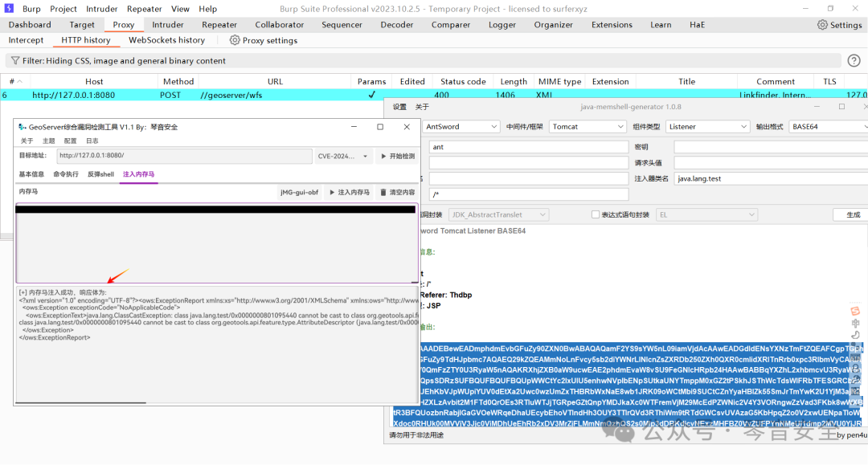Click the jMG-gui-obf button

click(300, 193)
